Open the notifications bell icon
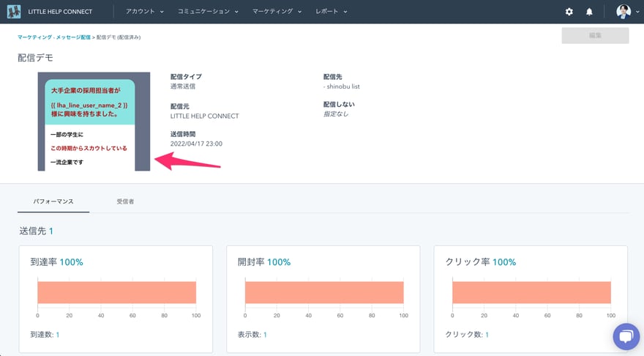Screen dimensions: 644x356 589,12
